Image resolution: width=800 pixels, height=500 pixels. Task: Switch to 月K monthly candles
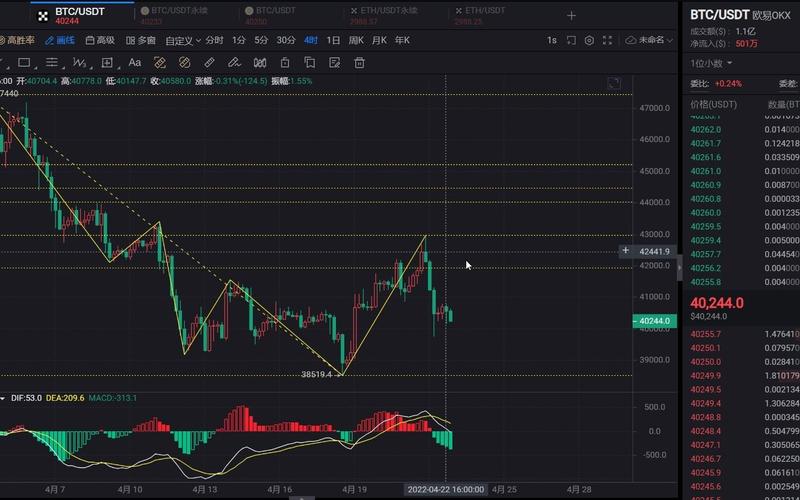coord(379,40)
